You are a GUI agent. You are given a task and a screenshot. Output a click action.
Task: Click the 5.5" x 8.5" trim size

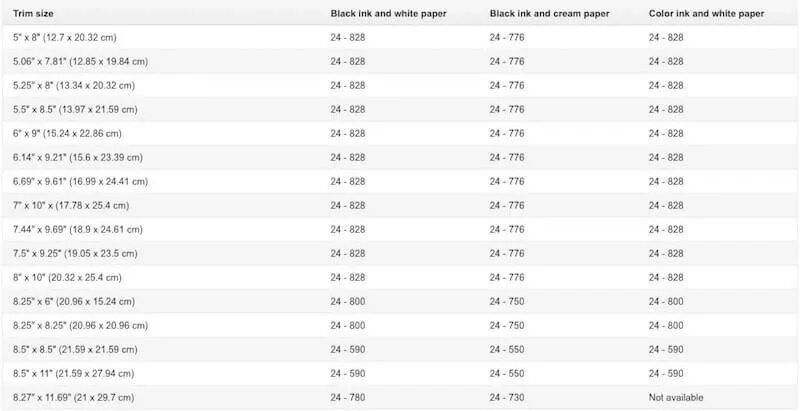(x=75, y=109)
